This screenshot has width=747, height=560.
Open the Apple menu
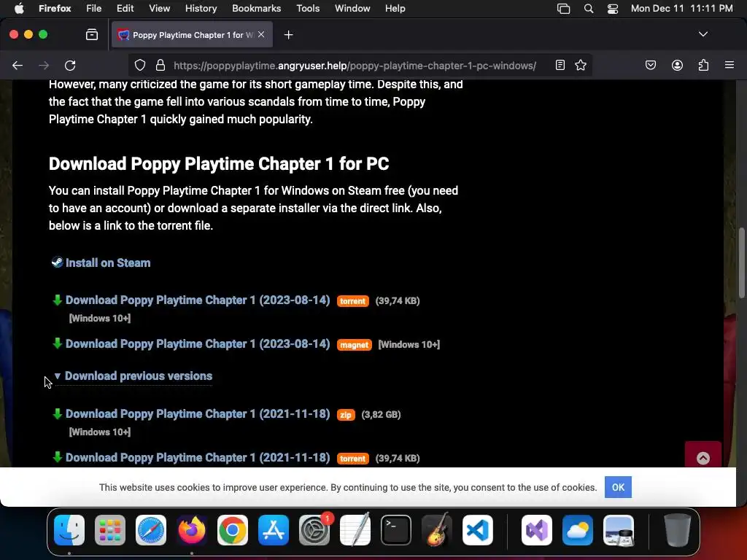[20, 9]
